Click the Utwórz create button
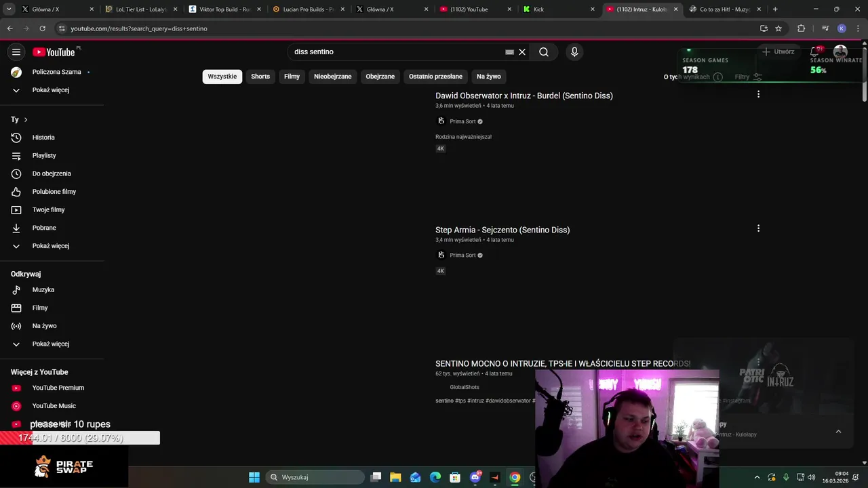This screenshot has height=488, width=868. click(778, 52)
